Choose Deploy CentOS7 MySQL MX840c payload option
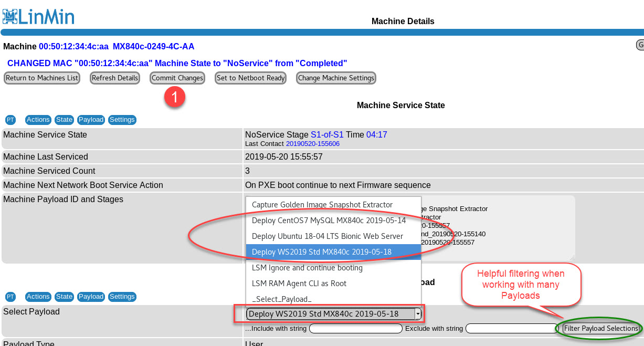Screen dimensions: 644x346 (x=329, y=221)
